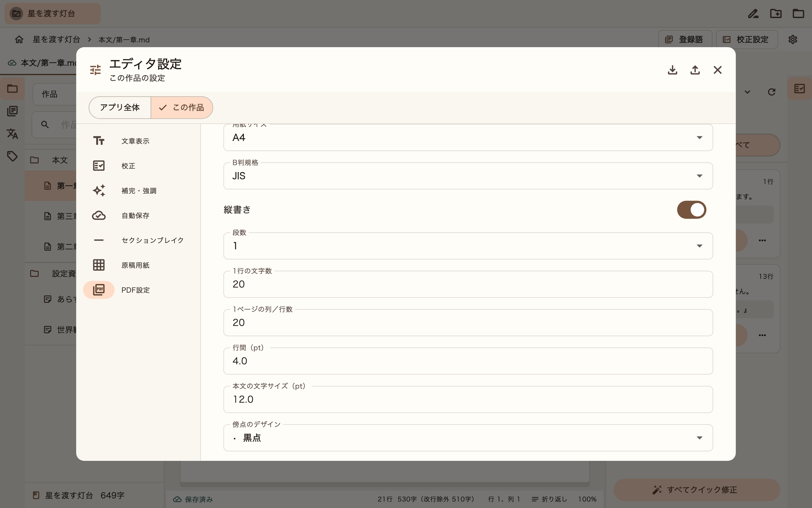Close the エディタ設定 dialog
The image size is (812, 508).
pyautogui.click(x=717, y=70)
